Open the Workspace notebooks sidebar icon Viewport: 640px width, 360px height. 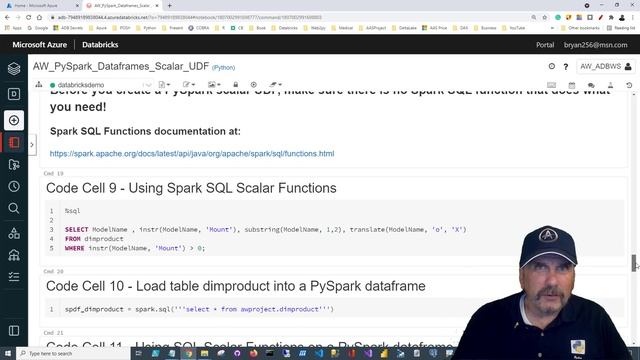[14, 142]
